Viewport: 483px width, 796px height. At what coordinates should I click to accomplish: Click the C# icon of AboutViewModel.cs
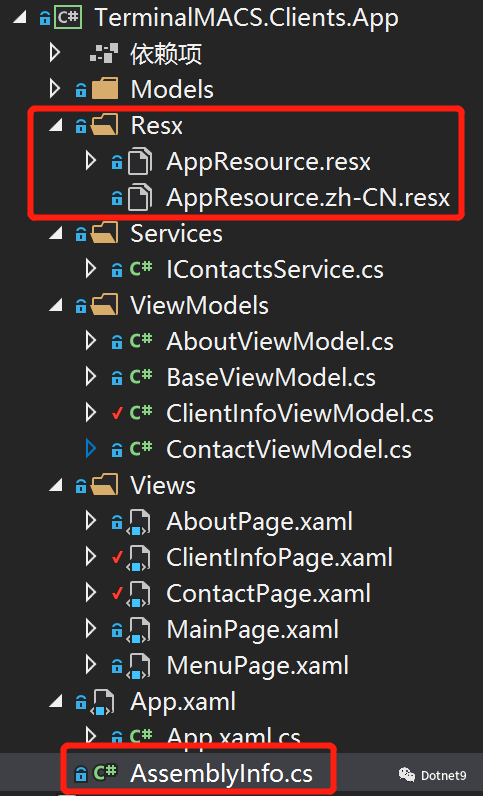point(141,340)
